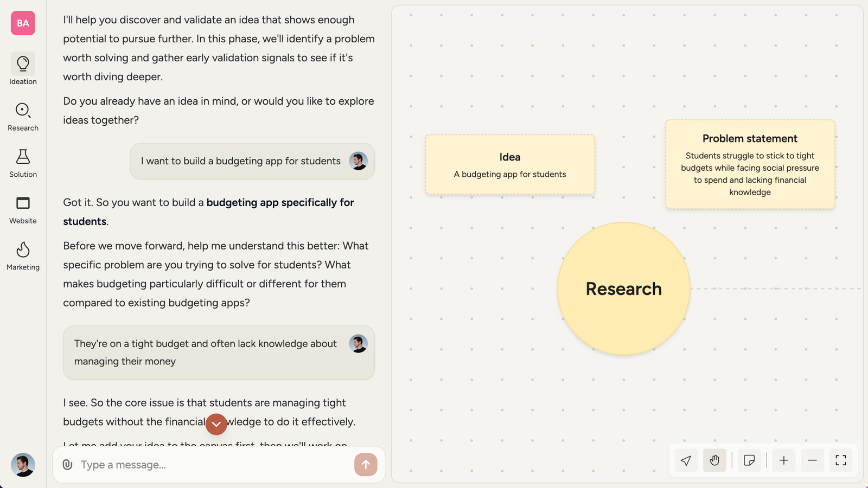Zoom out of the canvas
Image resolution: width=868 pixels, height=488 pixels.
[x=812, y=460]
